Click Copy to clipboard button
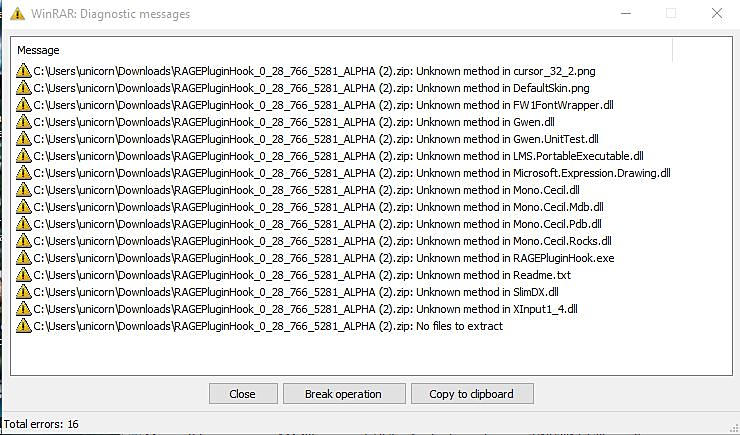The height and width of the screenshot is (435, 740). 471,394
